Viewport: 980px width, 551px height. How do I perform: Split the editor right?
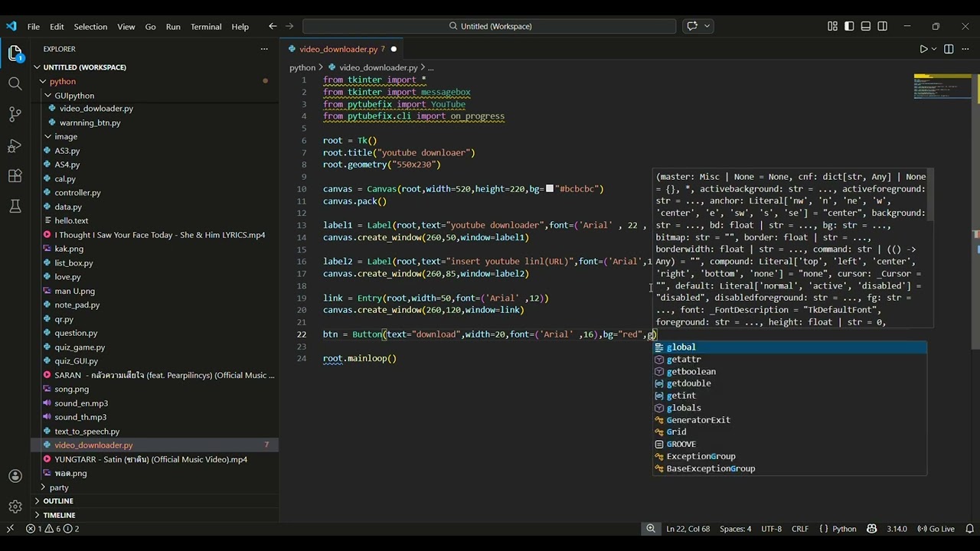(x=949, y=49)
